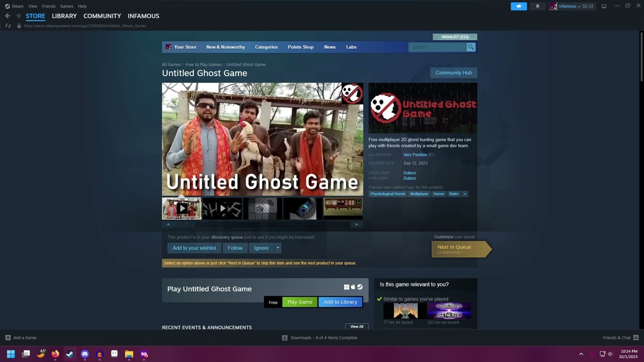
Task: Go to the Points Shop
Action: pos(300,47)
